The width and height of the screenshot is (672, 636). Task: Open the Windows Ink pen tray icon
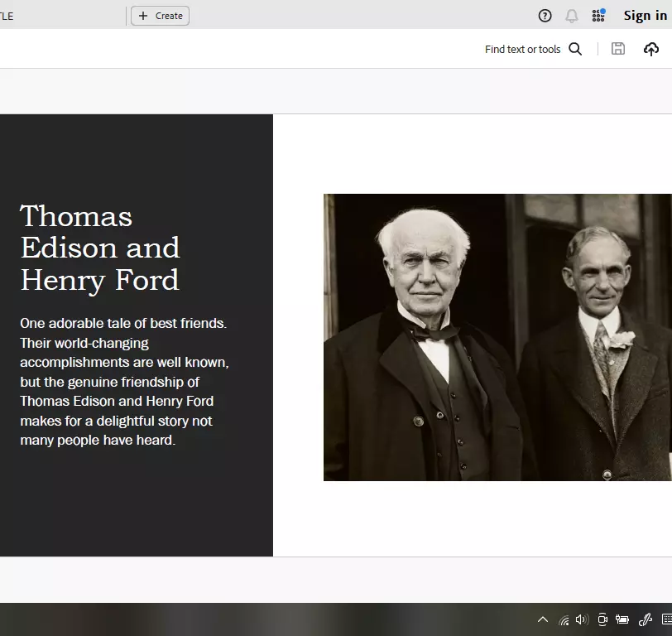[x=645, y=619]
